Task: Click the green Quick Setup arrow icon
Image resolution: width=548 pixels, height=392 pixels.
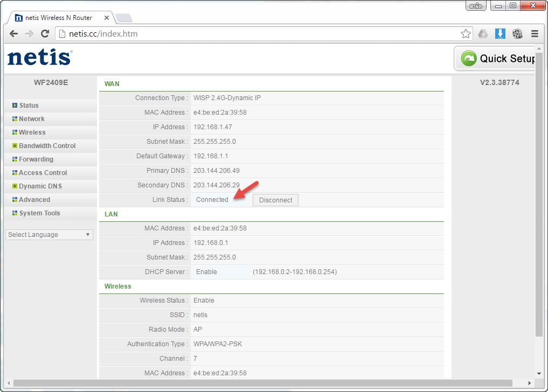Action: point(469,58)
